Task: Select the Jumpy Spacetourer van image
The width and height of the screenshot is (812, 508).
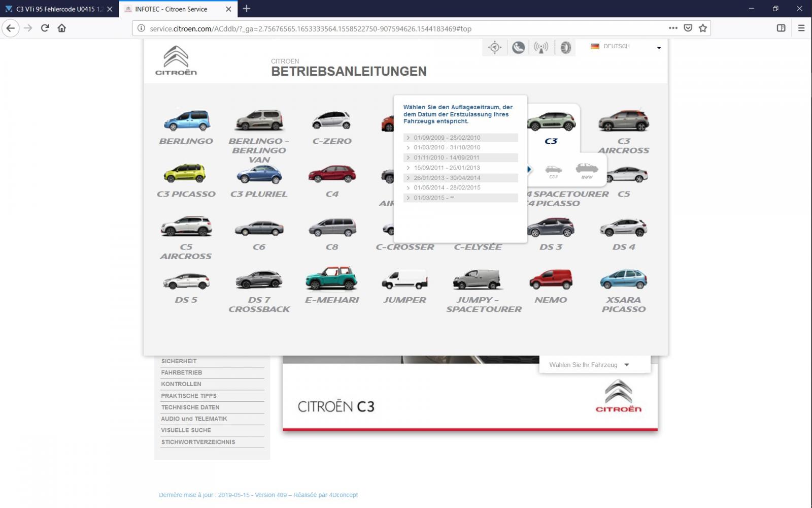Action: (478, 279)
